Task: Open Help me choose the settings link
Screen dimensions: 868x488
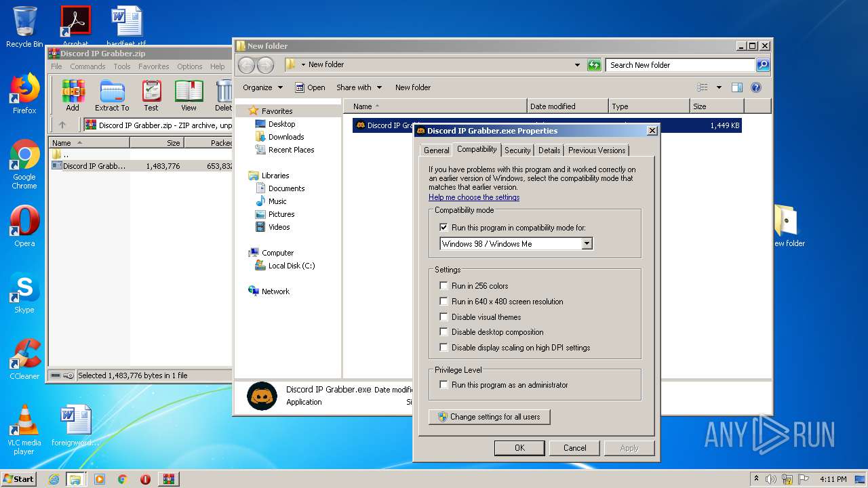Action: (474, 197)
